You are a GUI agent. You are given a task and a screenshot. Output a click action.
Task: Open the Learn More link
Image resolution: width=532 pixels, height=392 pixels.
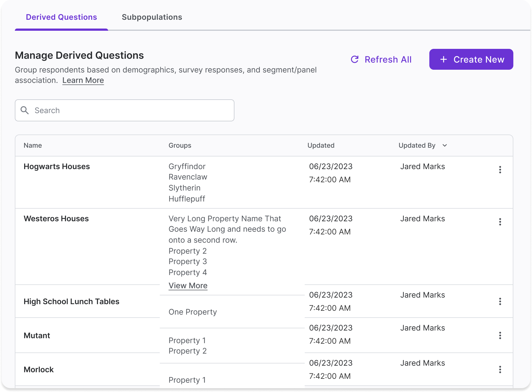point(83,80)
